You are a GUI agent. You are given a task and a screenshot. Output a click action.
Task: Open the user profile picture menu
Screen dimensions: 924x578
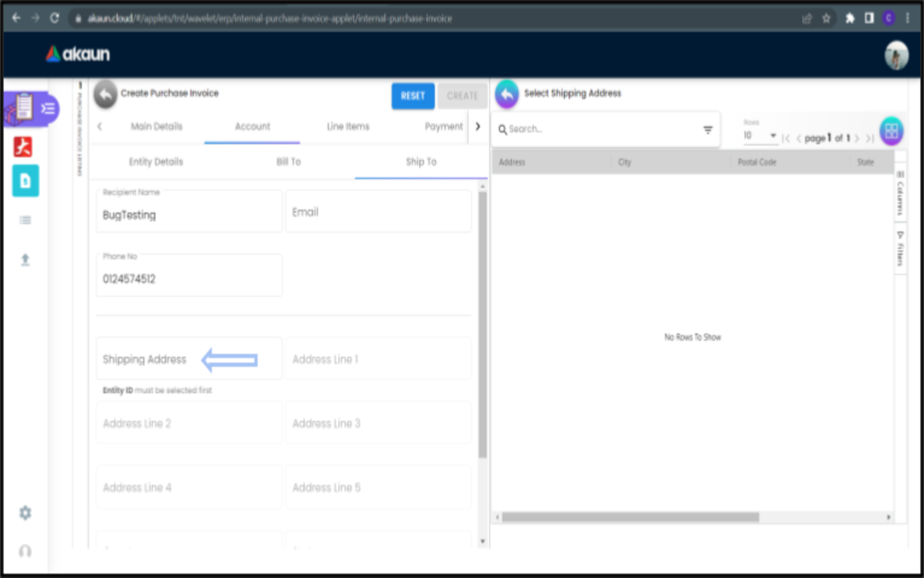[x=896, y=55]
